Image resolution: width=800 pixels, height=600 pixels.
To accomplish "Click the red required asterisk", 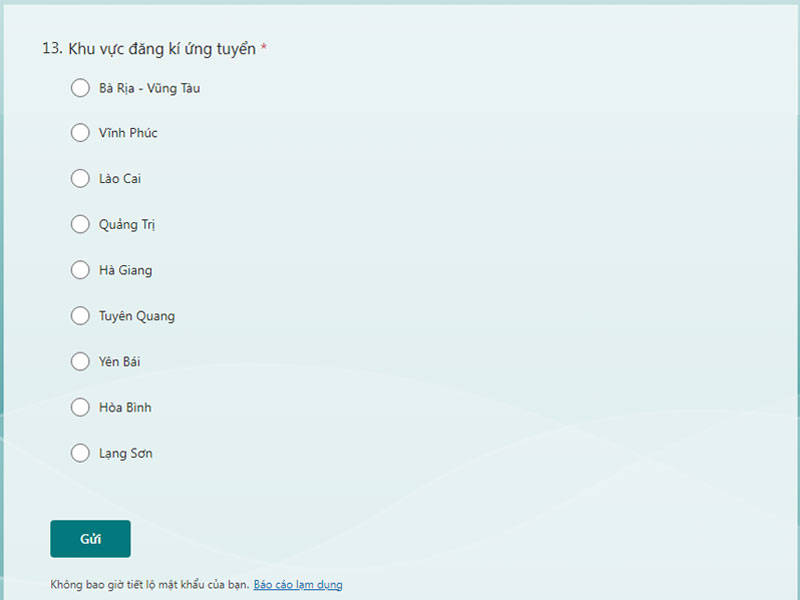I will click(x=264, y=48).
